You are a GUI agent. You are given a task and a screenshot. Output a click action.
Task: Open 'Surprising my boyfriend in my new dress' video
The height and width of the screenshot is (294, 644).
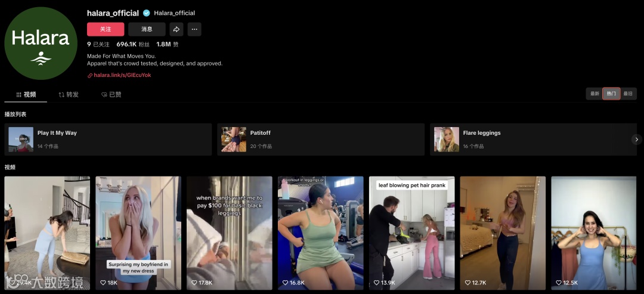(x=138, y=233)
